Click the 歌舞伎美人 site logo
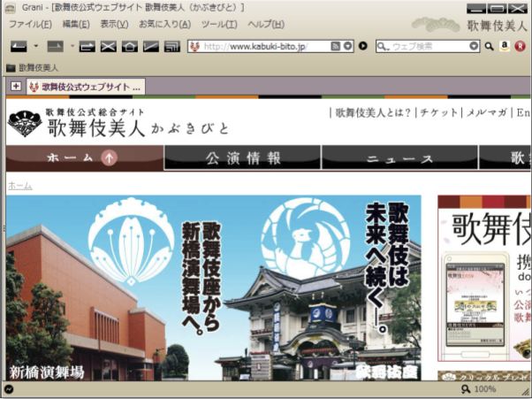 tap(118, 123)
